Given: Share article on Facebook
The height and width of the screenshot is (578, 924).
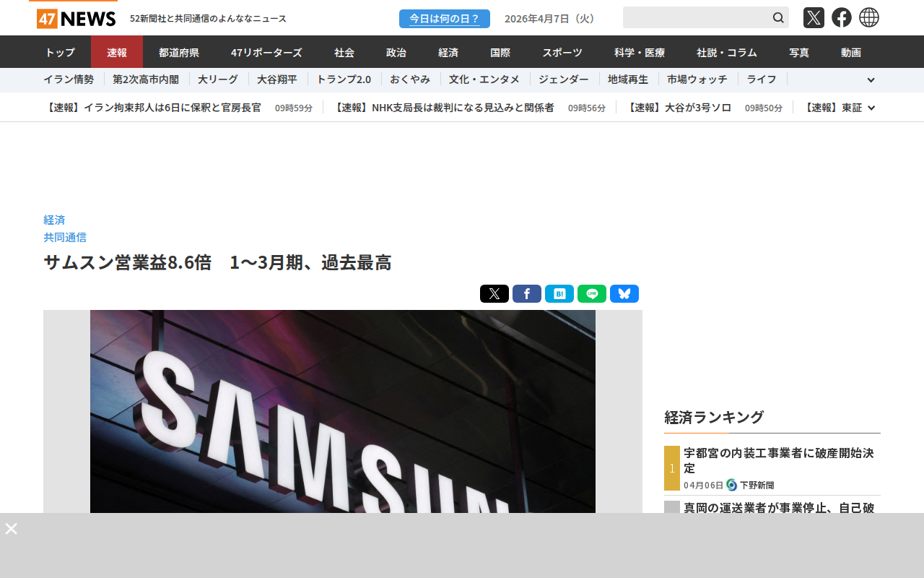Looking at the screenshot, I should [527, 293].
